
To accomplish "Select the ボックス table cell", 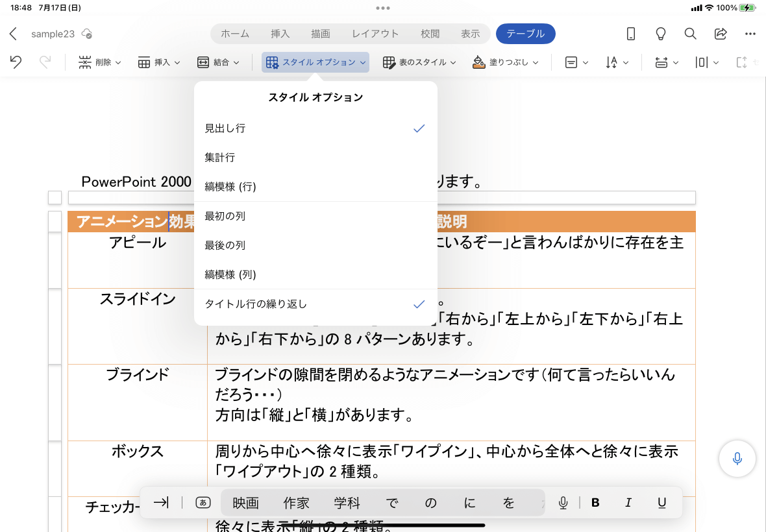I will click(137, 468).
